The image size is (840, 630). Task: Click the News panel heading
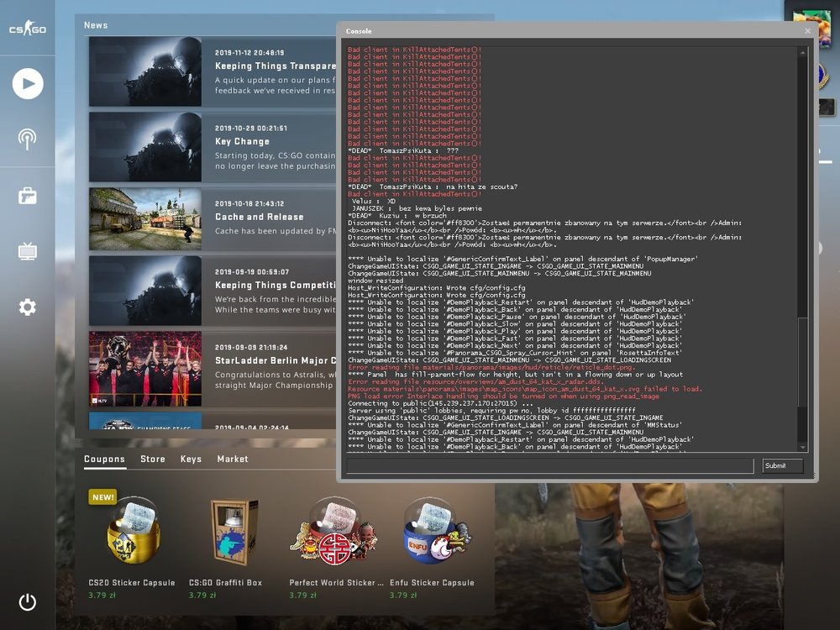tap(96, 25)
